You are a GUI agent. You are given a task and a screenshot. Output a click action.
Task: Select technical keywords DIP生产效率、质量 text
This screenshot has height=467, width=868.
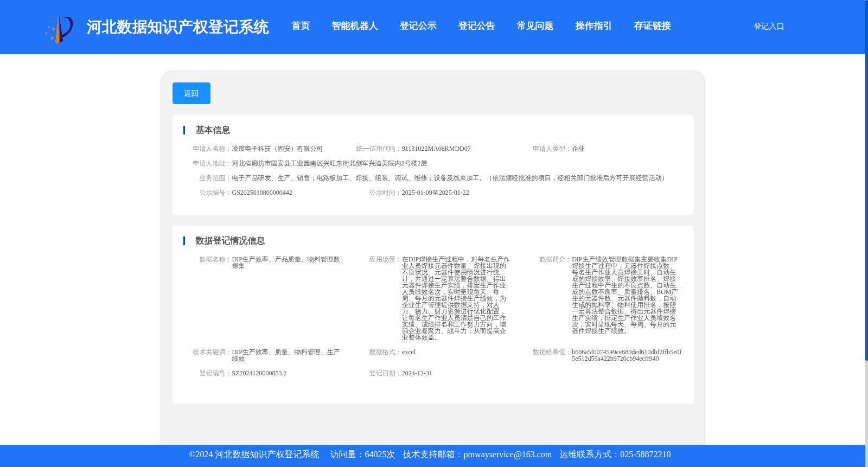tap(286, 355)
